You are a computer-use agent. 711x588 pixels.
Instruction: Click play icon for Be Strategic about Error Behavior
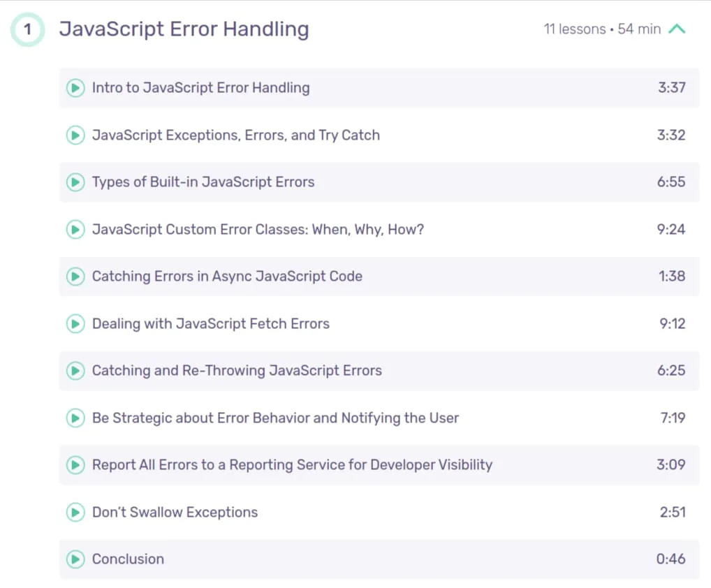75,418
